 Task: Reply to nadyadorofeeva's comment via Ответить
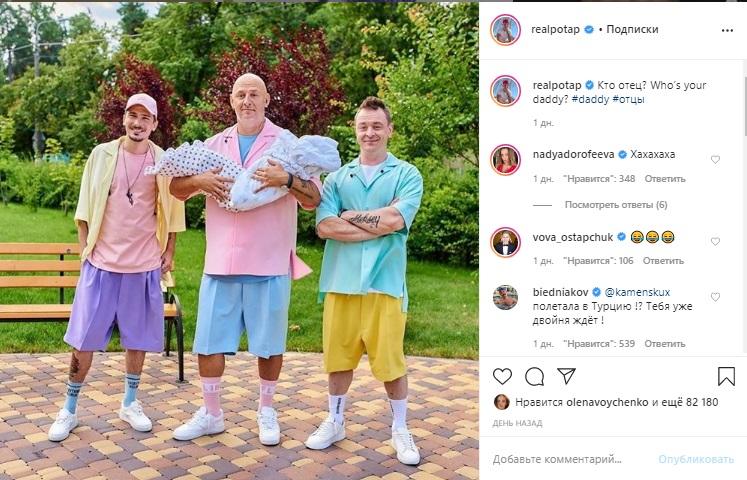pyautogui.click(x=665, y=179)
